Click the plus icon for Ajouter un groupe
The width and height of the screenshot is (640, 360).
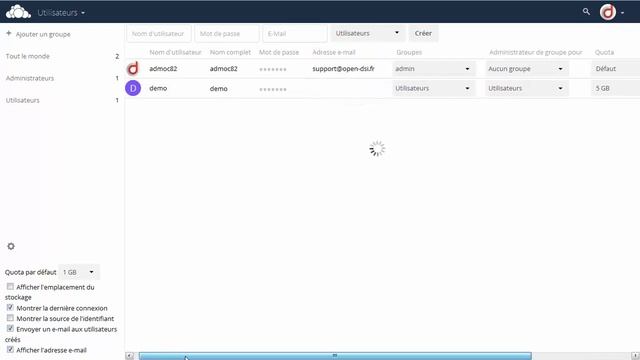[x=9, y=34]
